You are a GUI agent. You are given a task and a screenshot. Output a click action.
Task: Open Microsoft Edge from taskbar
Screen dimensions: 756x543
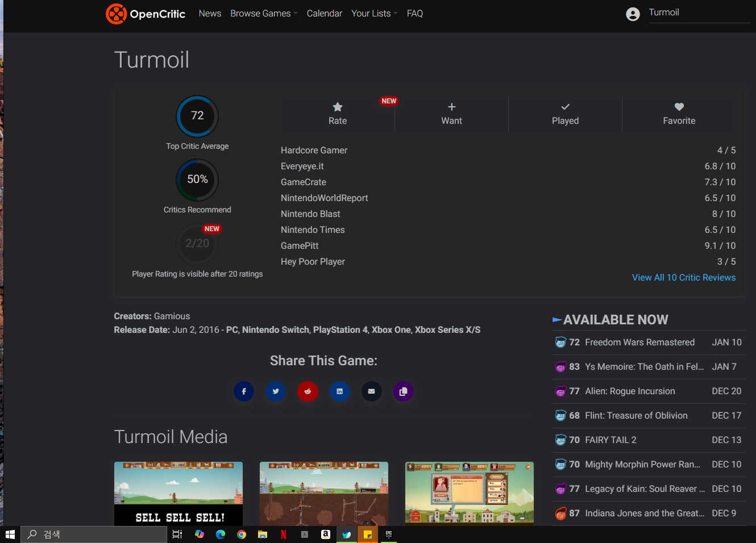click(x=221, y=534)
